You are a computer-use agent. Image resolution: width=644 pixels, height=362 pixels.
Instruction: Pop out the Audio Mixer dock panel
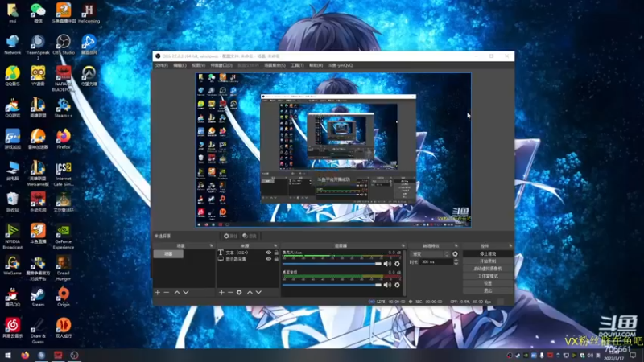[x=403, y=246]
